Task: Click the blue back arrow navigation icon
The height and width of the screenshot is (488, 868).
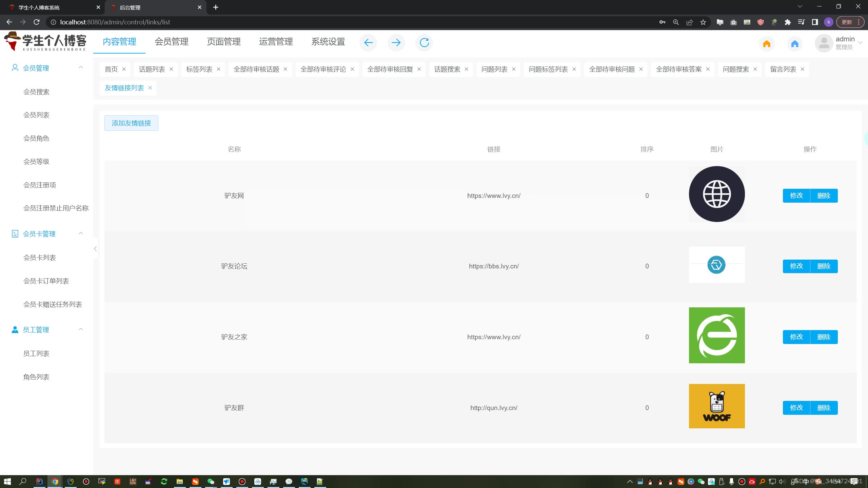Action: (x=368, y=43)
